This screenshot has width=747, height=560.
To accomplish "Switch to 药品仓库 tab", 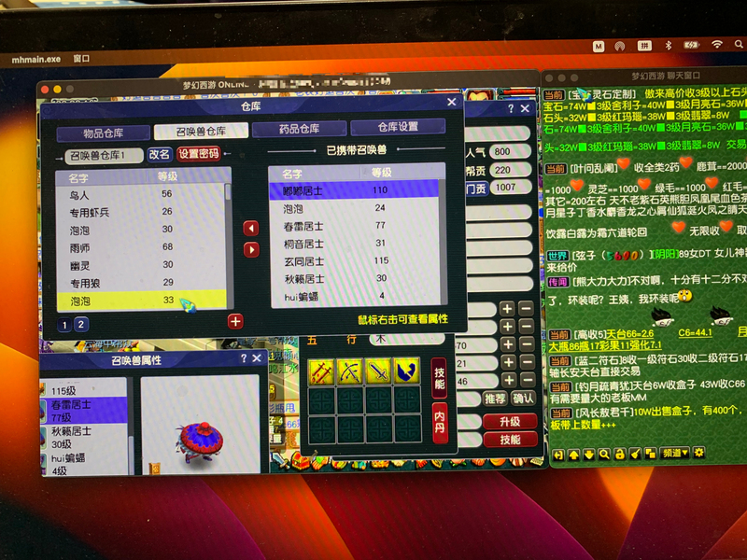I will [299, 129].
